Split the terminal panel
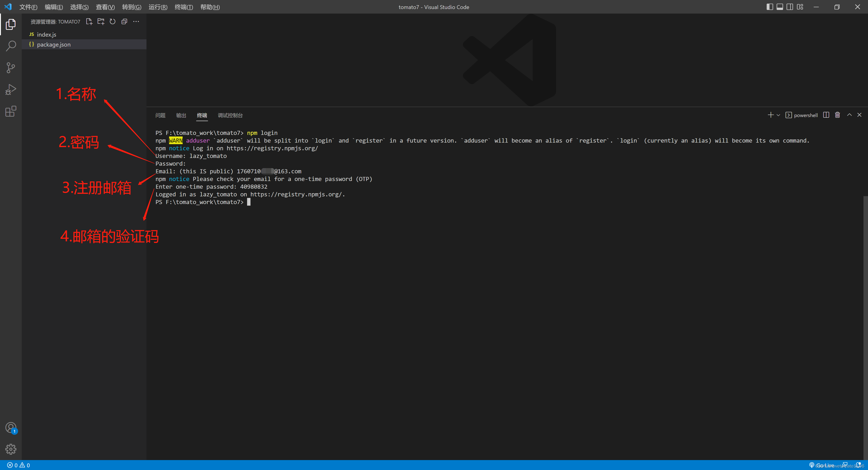Viewport: 868px width, 470px height. (x=826, y=115)
